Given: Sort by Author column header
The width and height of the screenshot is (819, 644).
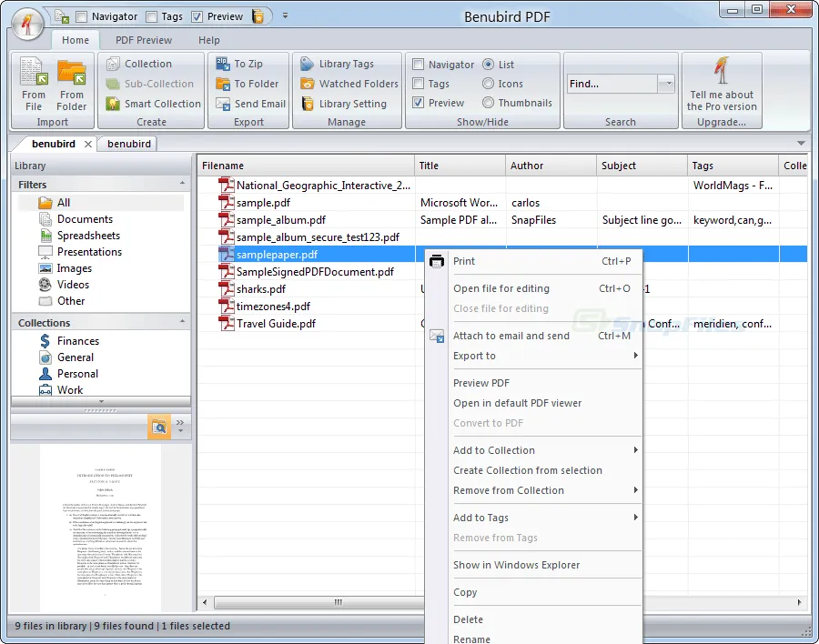Looking at the screenshot, I should click(x=551, y=166).
